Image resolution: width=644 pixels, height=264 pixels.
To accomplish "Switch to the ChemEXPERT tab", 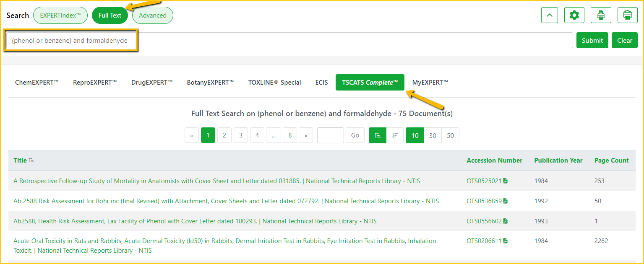I will pos(37,83).
